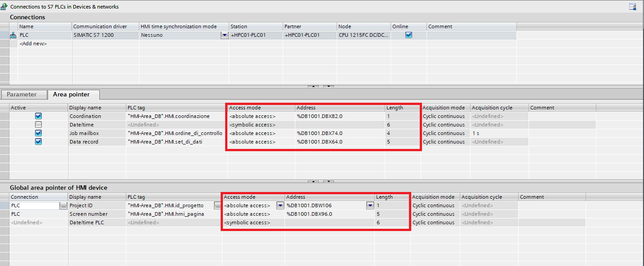Click the %DB1001.DBX82.0 address cell
The height and width of the screenshot is (266, 644).
[x=340, y=116]
